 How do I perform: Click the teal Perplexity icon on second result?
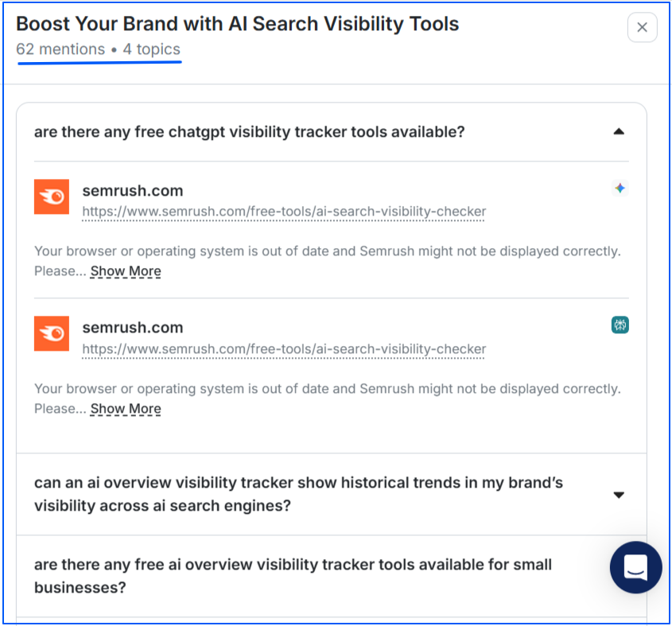(x=620, y=325)
